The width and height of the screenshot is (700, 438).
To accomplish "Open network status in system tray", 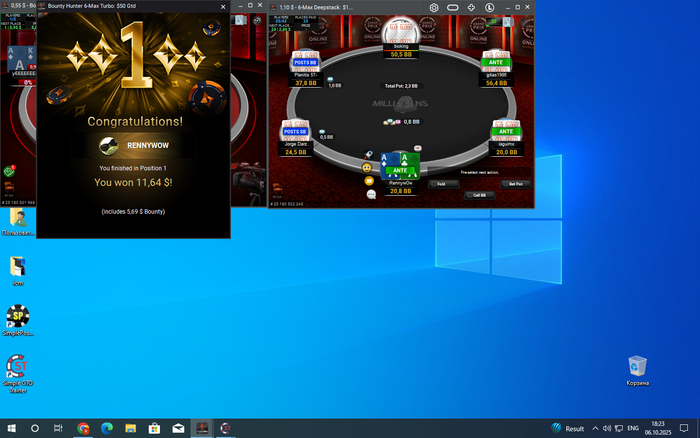I will pyautogui.click(x=619, y=428).
